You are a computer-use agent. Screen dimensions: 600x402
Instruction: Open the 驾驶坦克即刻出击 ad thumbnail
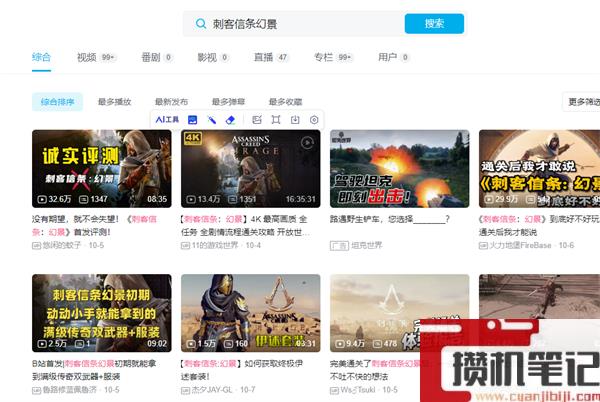click(x=399, y=169)
